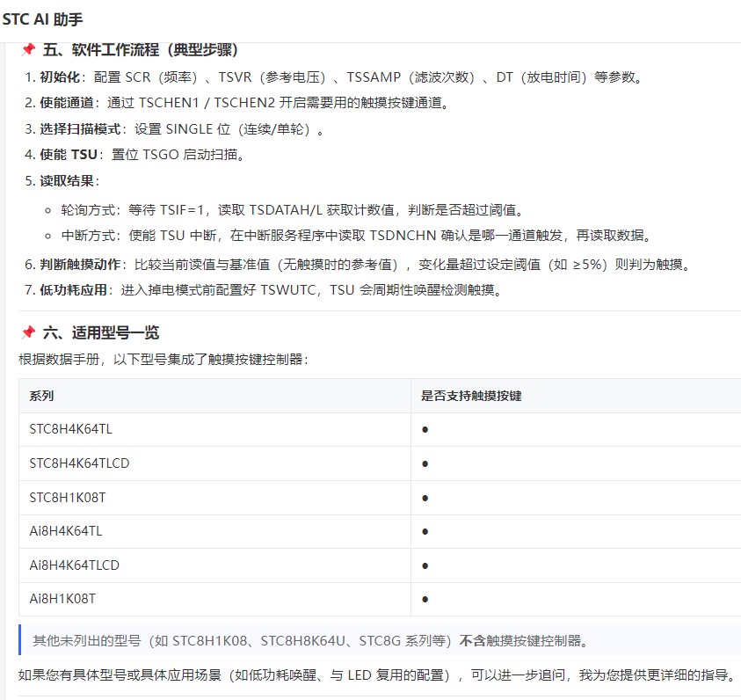Select the Ai8H4K64TL table cell
This screenshot has height=700, width=741.
pos(214,531)
